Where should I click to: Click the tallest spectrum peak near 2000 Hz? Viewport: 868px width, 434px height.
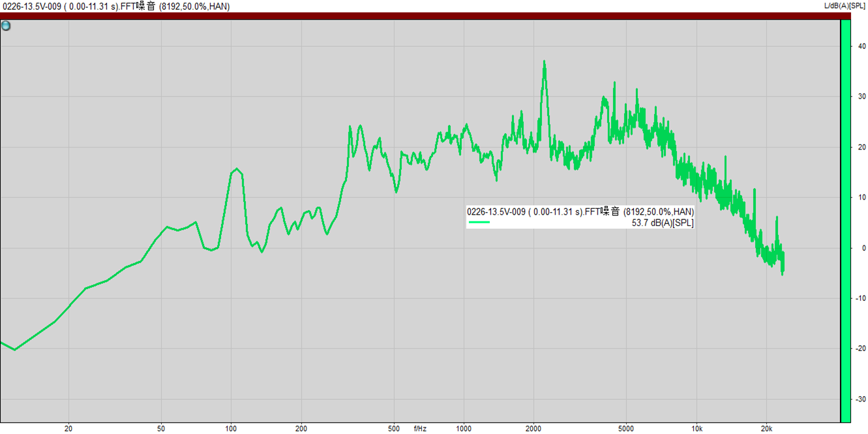544,63
